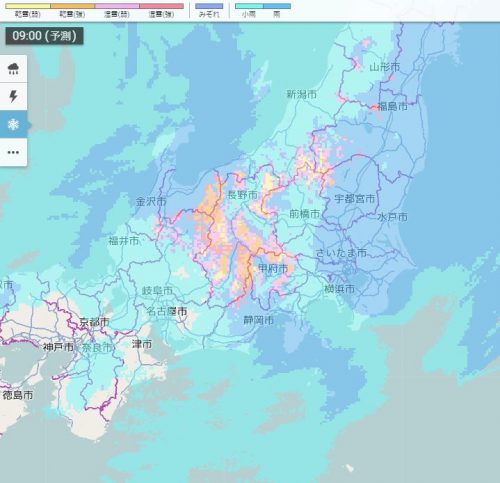Click the blue 雨 legend swatch
This screenshot has height=483, width=500.
(277, 6)
